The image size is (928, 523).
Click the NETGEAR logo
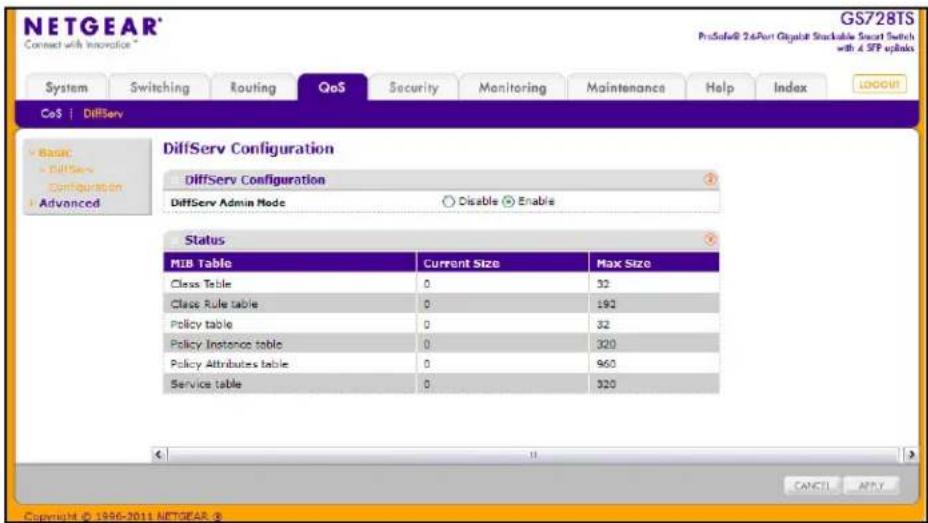(92, 27)
